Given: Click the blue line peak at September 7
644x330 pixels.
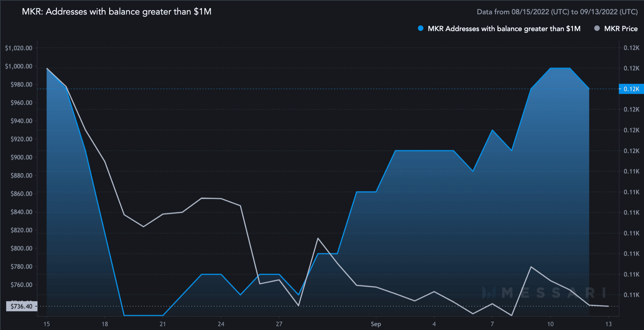Looking at the screenshot, I should coord(492,130).
